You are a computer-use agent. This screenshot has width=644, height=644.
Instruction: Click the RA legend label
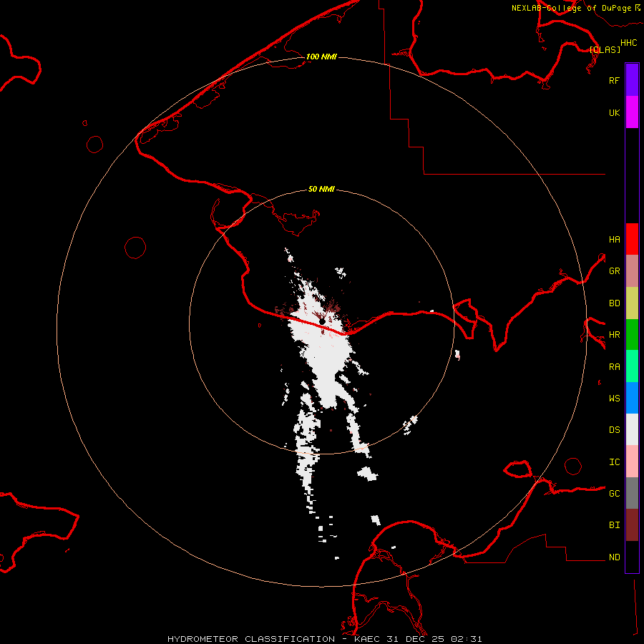click(614, 367)
